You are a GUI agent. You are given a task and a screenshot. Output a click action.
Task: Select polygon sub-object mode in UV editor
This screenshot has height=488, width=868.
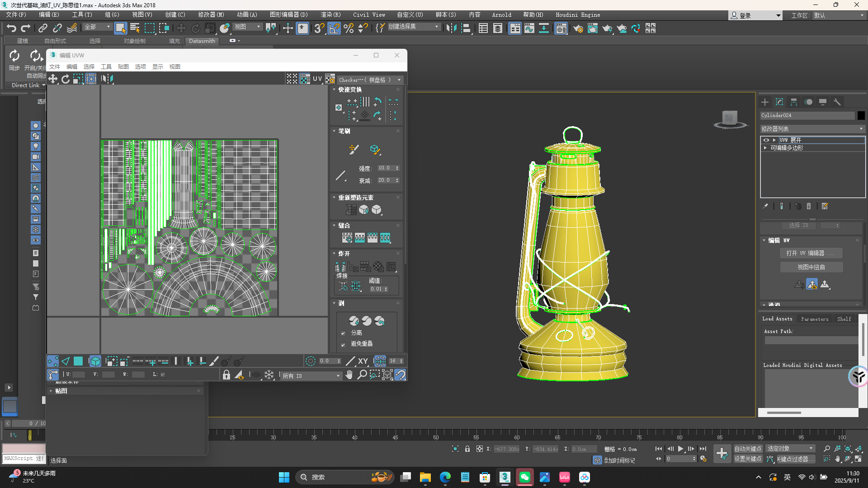coord(78,361)
